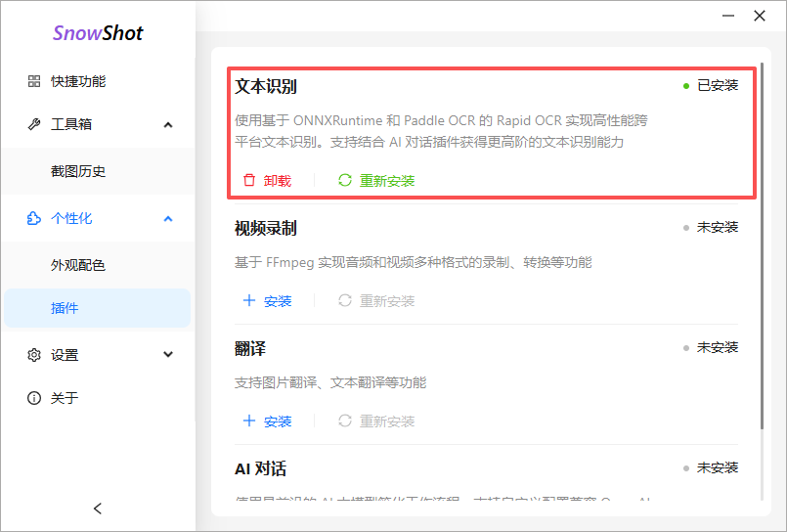Open the 关于 menu item
787x532 pixels.
98,398
